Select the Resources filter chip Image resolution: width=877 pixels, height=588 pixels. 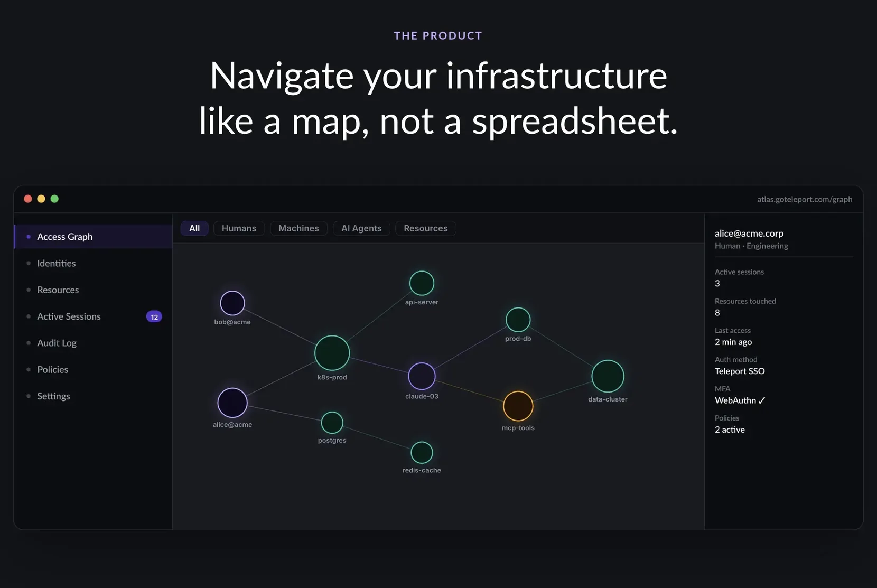pyautogui.click(x=426, y=228)
